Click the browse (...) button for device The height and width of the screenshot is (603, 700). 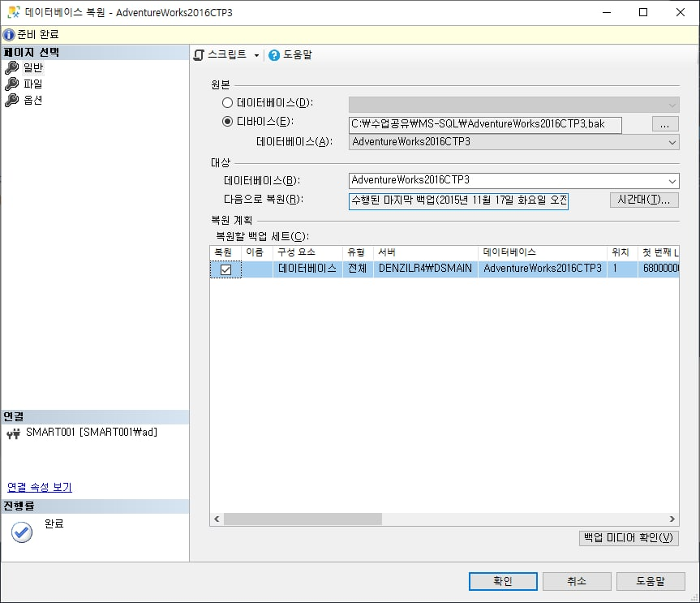tap(665, 124)
